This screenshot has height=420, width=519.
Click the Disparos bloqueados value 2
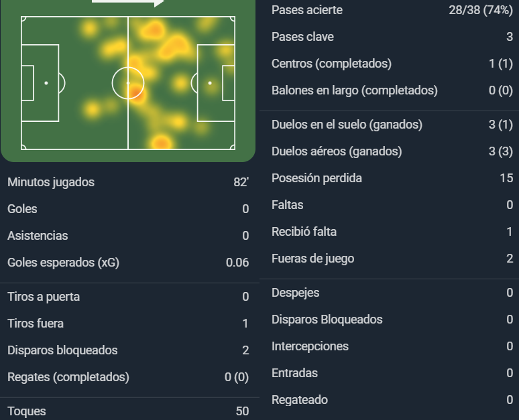245,350
